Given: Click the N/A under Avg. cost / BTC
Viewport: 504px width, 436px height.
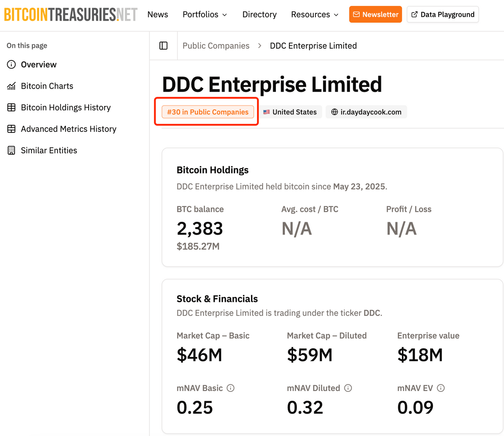Looking at the screenshot, I should pyautogui.click(x=297, y=229).
